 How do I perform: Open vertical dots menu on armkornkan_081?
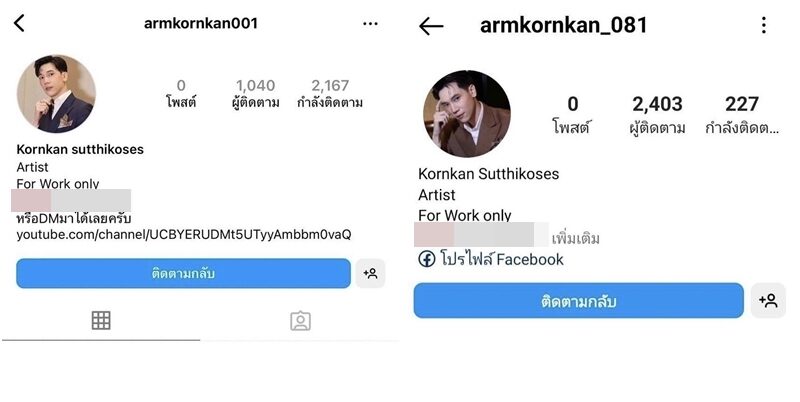pos(763,25)
